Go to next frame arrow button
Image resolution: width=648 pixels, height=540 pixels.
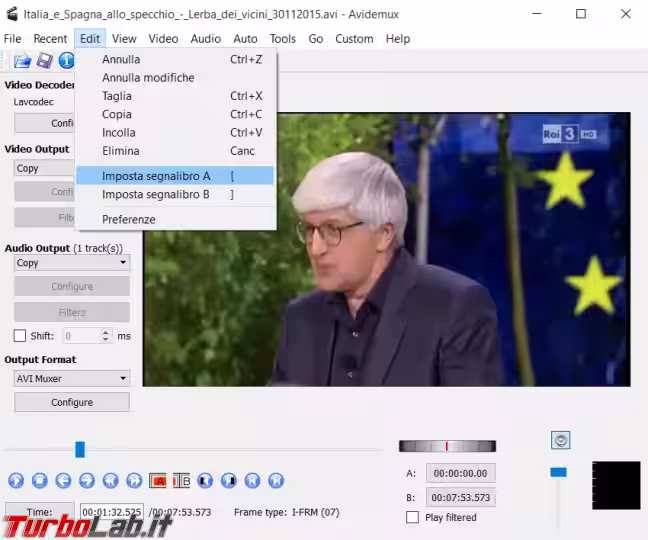[87, 481]
